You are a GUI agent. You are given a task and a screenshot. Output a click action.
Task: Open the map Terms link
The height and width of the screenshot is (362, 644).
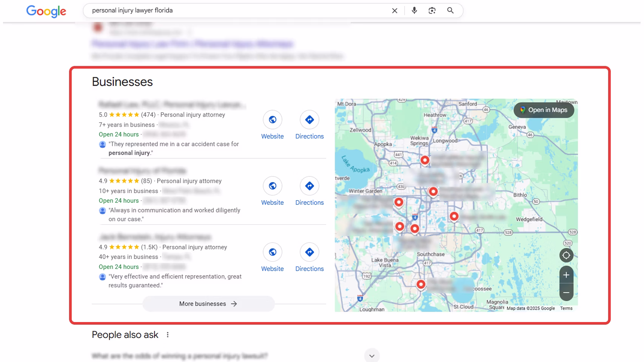click(x=566, y=308)
